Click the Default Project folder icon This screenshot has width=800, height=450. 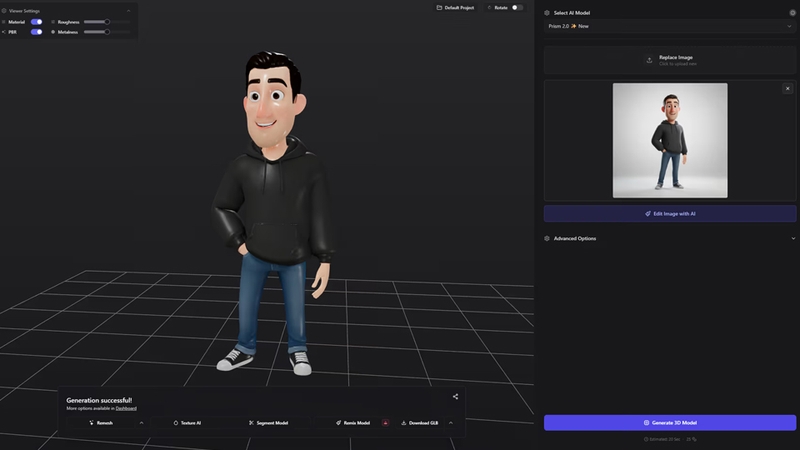439,8
